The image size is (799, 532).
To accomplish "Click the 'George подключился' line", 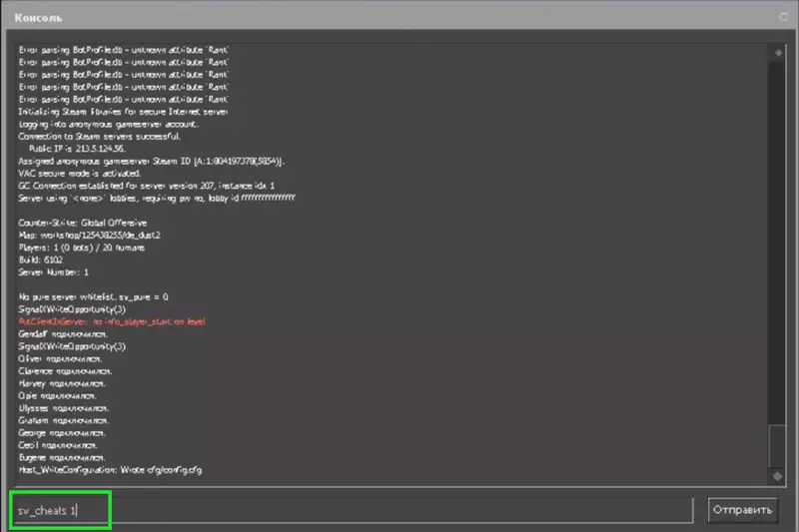I will pos(62,433).
